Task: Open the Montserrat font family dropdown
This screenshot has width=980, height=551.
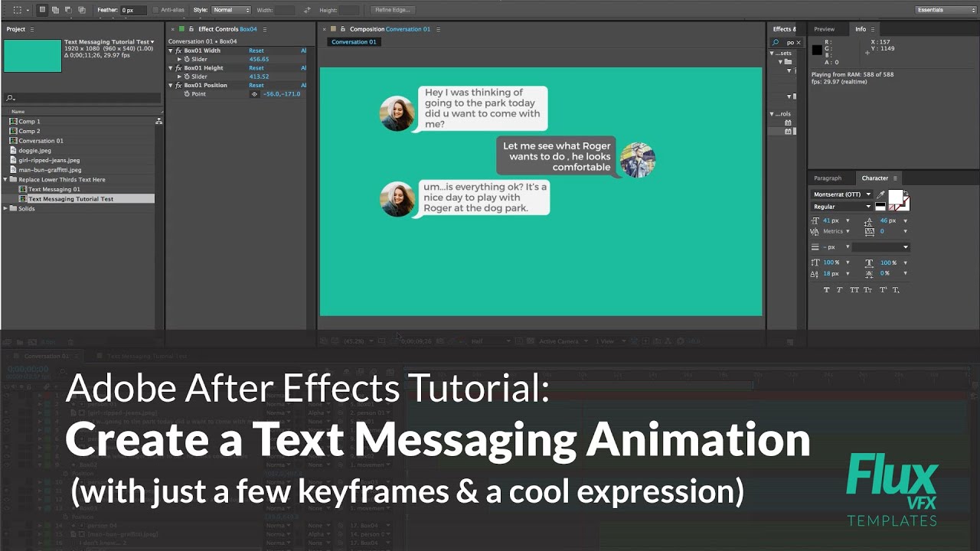Action: click(841, 194)
